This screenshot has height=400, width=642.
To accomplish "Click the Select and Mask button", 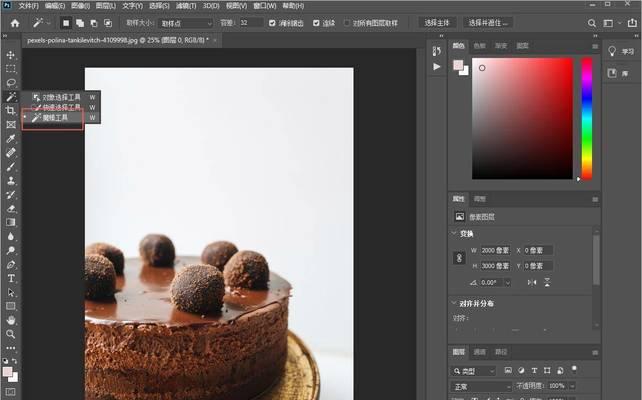I will (488, 23).
